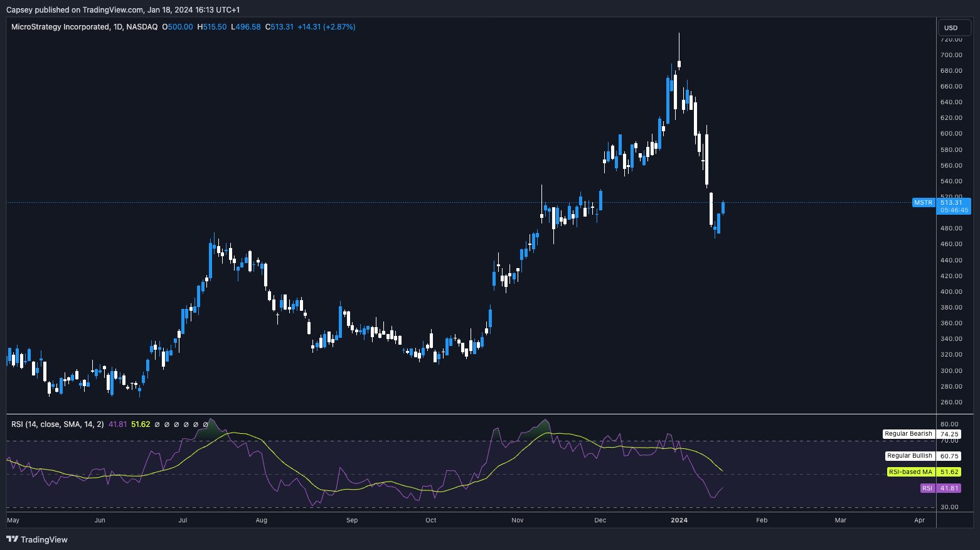Click the last empty-value symbol in RSI legend

[206, 425]
